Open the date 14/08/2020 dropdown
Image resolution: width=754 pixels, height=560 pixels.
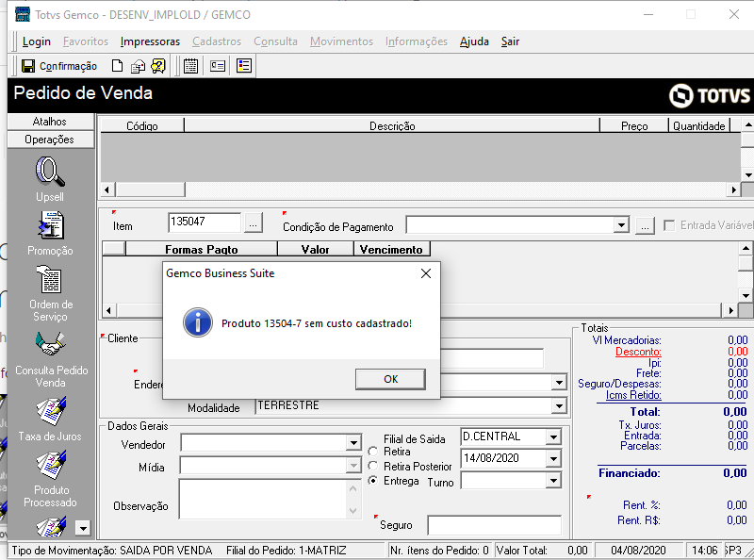tap(553, 458)
